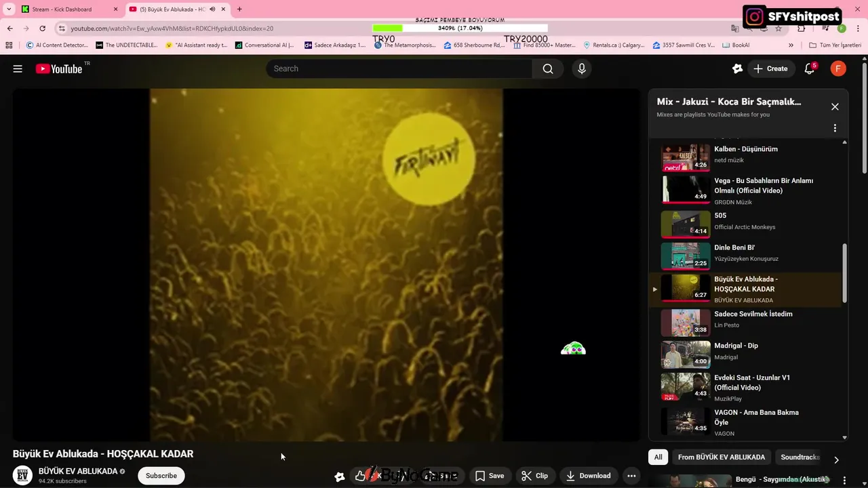This screenshot has height=488, width=868.
Task: Subscribe to BÜYÜK EV ABLUKADA channel
Action: click(x=161, y=476)
